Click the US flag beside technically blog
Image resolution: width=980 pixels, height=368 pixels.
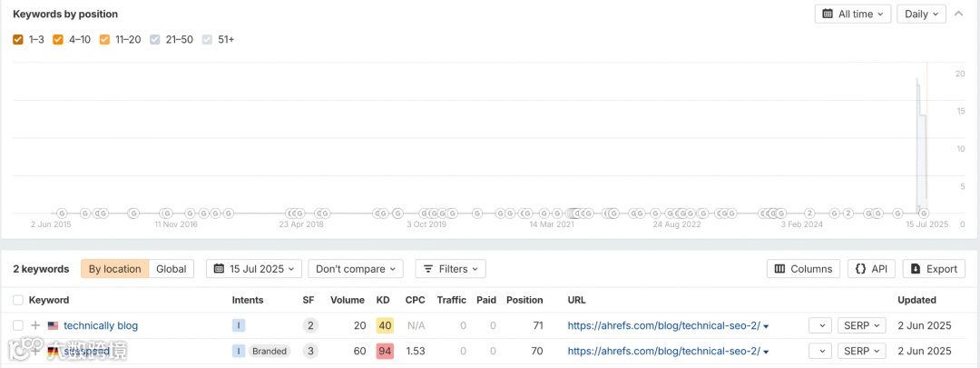[53, 325]
